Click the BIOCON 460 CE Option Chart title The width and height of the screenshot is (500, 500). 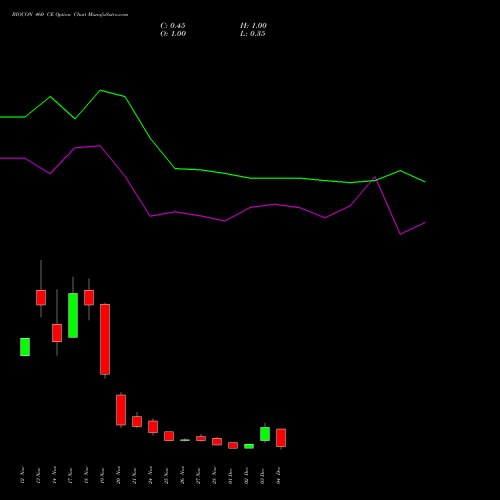pos(70,15)
